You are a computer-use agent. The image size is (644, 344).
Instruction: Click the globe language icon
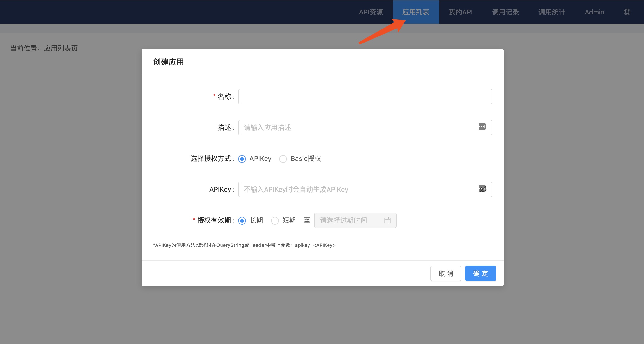(627, 12)
